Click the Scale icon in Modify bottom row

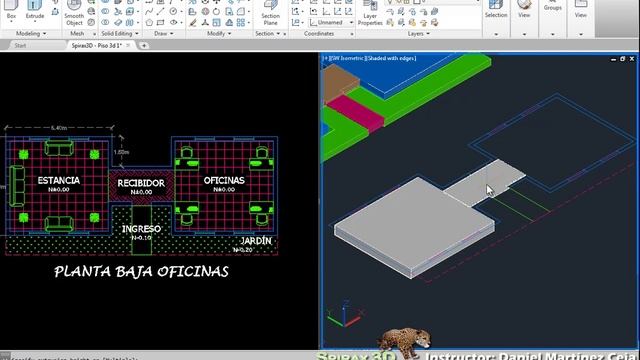click(x=216, y=22)
